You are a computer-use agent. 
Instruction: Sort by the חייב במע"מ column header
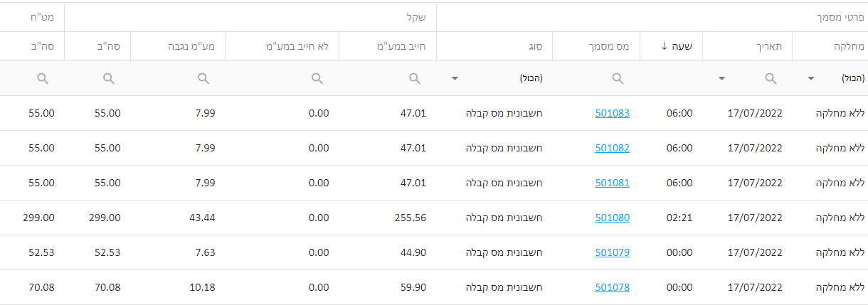388,46
